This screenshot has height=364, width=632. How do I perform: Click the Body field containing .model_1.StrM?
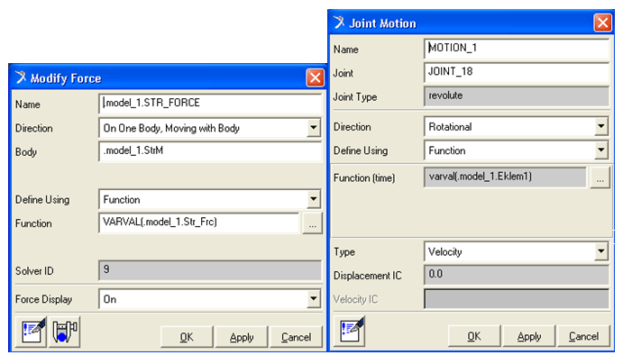tap(210, 152)
